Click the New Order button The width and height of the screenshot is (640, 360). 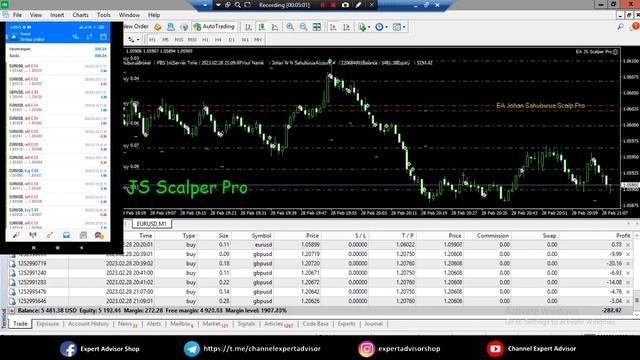click(x=136, y=27)
